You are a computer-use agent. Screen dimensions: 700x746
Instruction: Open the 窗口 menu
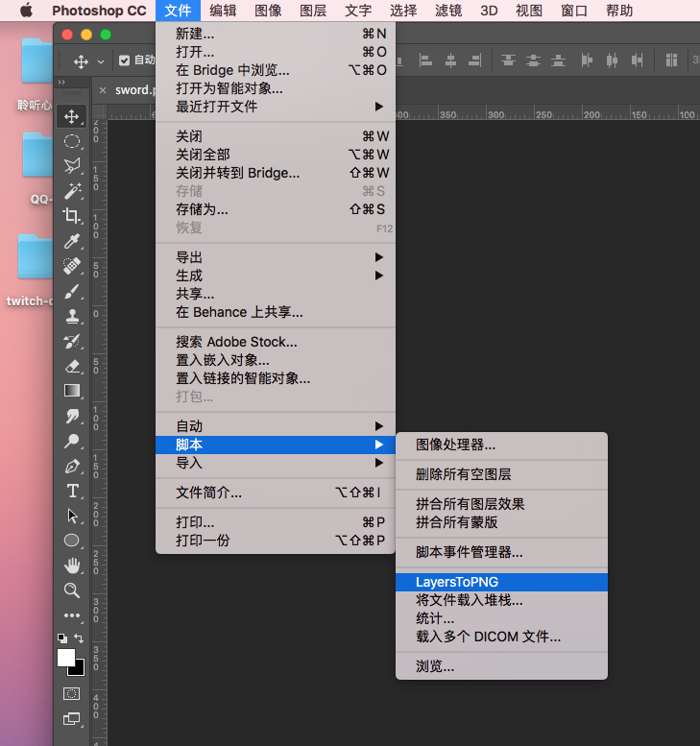[574, 11]
